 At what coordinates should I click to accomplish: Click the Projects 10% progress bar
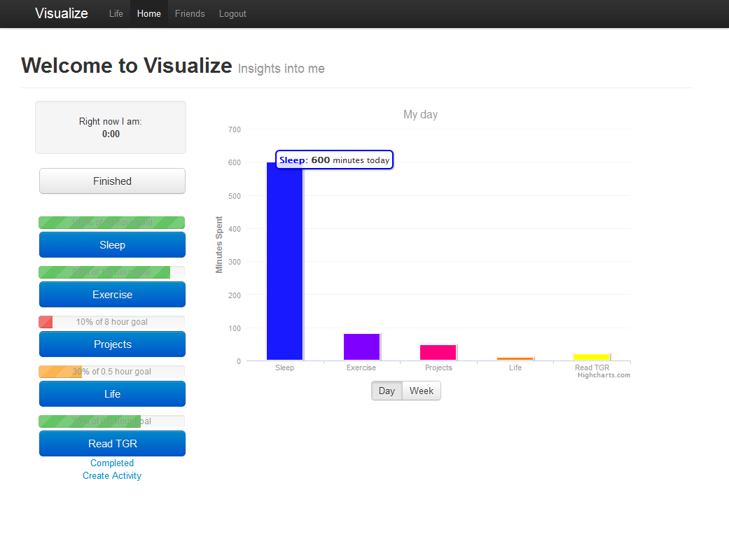point(112,322)
